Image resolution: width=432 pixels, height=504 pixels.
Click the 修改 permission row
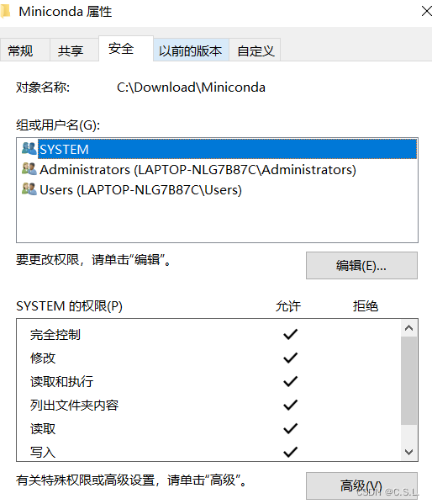pos(208,358)
